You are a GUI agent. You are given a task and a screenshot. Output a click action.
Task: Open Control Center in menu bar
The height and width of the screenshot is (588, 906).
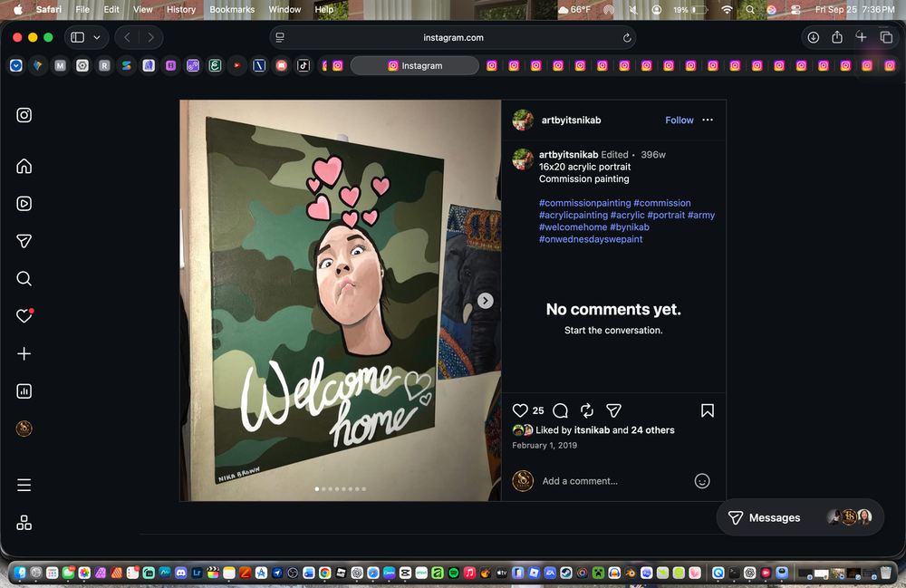(795, 10)
